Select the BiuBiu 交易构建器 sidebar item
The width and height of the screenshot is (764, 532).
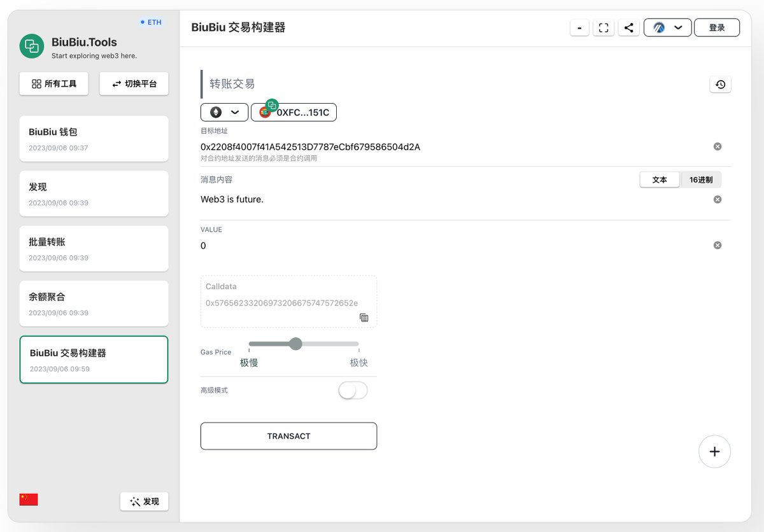[x=94, y=360]
